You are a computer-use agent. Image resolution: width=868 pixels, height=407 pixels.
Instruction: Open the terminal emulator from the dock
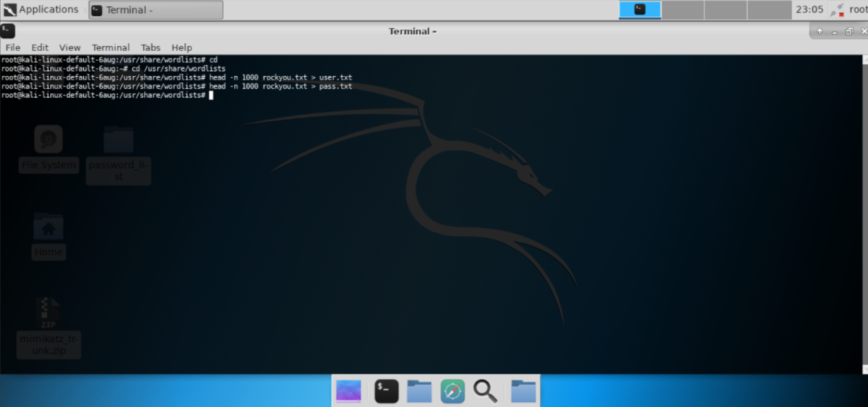point(386,391)
